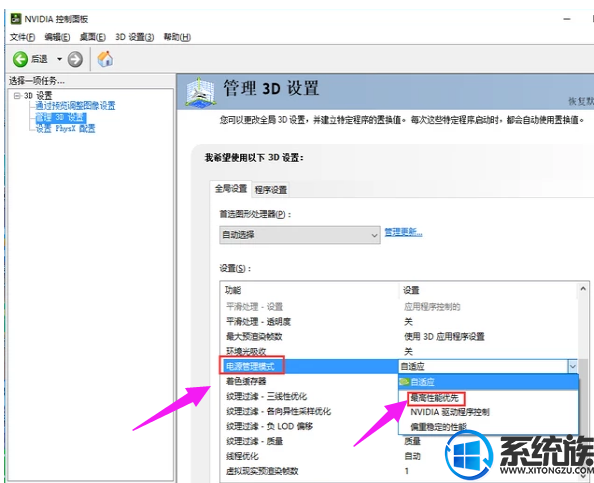This screenshot has height=483, width=594.
Task: Minimize the NVIDIA 控制面板 window
Action: (x=567, y=19)
